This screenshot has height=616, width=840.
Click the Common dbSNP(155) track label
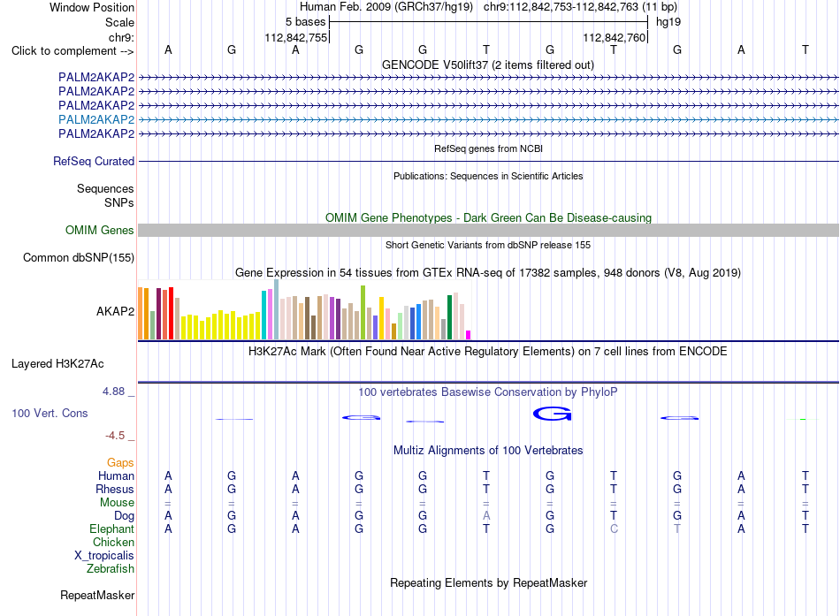[79, 258]
